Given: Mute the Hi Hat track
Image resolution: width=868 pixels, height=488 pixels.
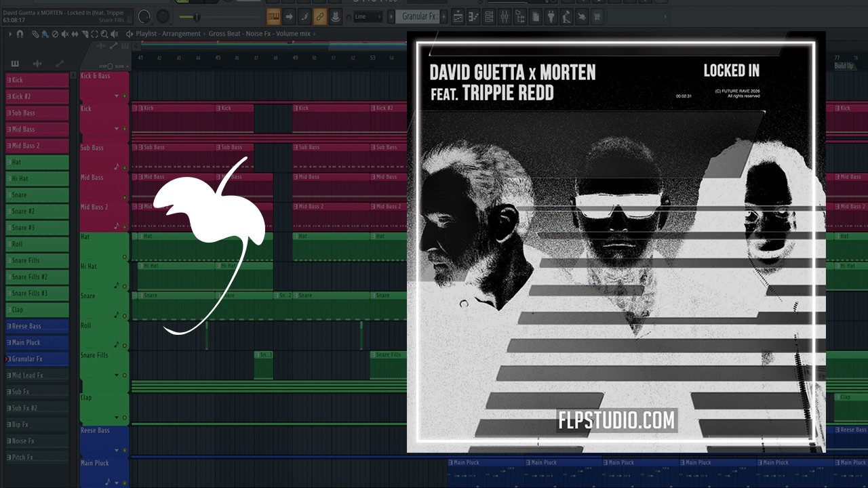Looking at the screenshot, I should [x=125, y=285].
